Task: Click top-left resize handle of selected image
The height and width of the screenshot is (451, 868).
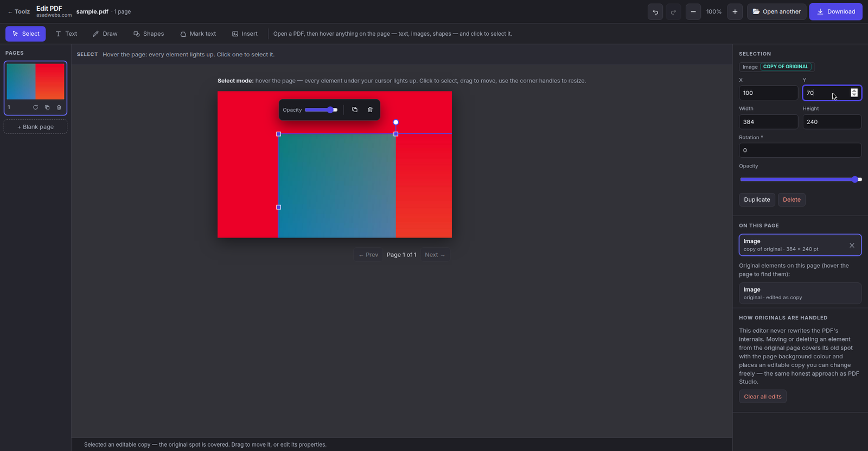Action: (x=279, y=134)
